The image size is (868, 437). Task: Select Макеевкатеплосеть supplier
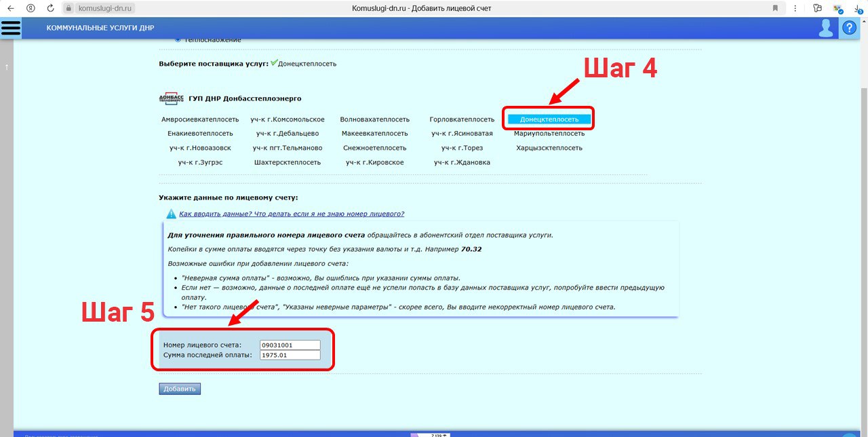coord(375,134)
